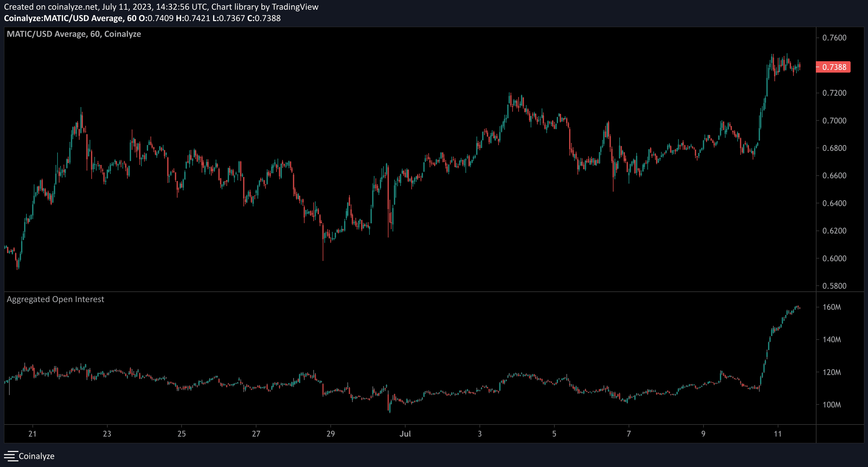
Task: Click the 140M open interest axis label
Action: click(x=832, y=340)
